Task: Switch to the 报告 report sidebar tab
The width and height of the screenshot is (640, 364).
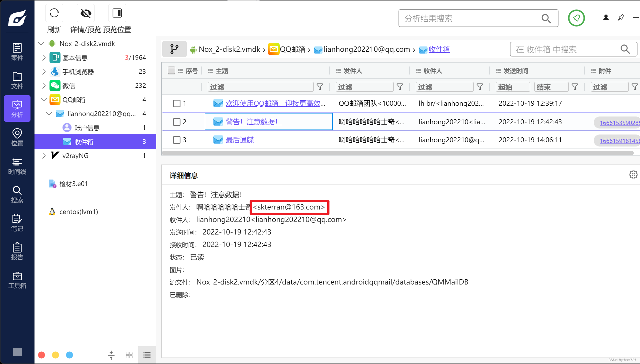Action: coord(17,251)
